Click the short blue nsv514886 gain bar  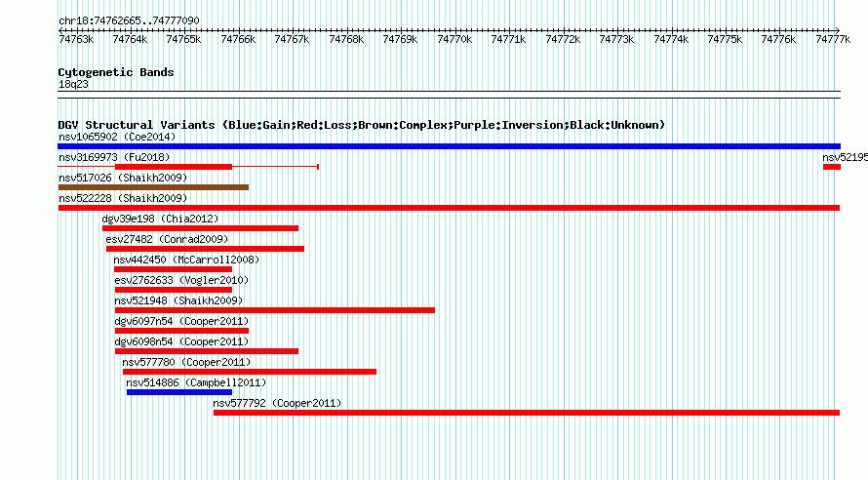pos(179,392)
